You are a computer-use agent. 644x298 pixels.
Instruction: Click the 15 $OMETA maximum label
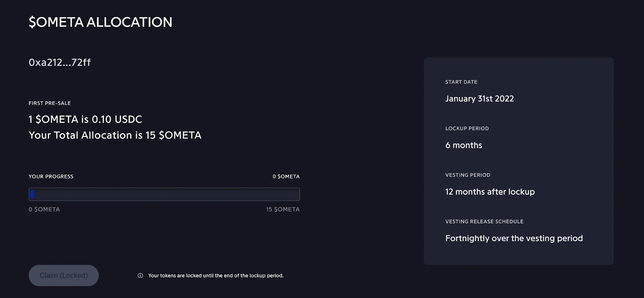click(283, 210)
